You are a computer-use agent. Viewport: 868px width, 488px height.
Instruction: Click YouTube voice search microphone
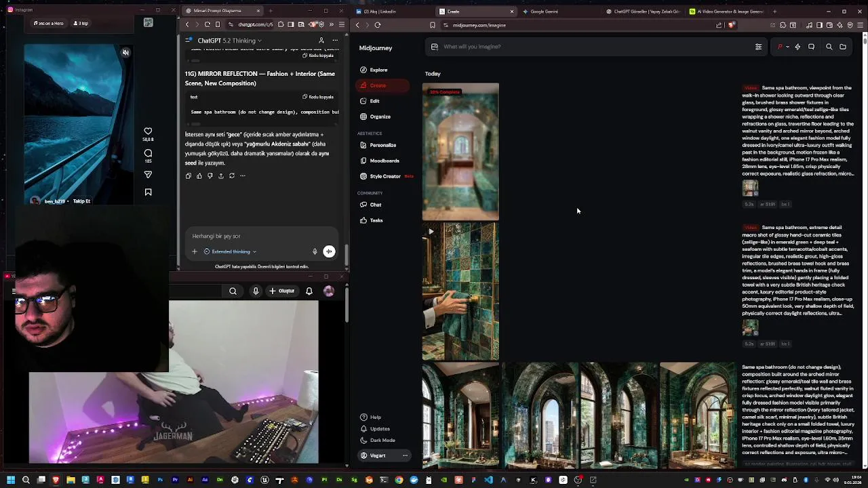(256, 291)
